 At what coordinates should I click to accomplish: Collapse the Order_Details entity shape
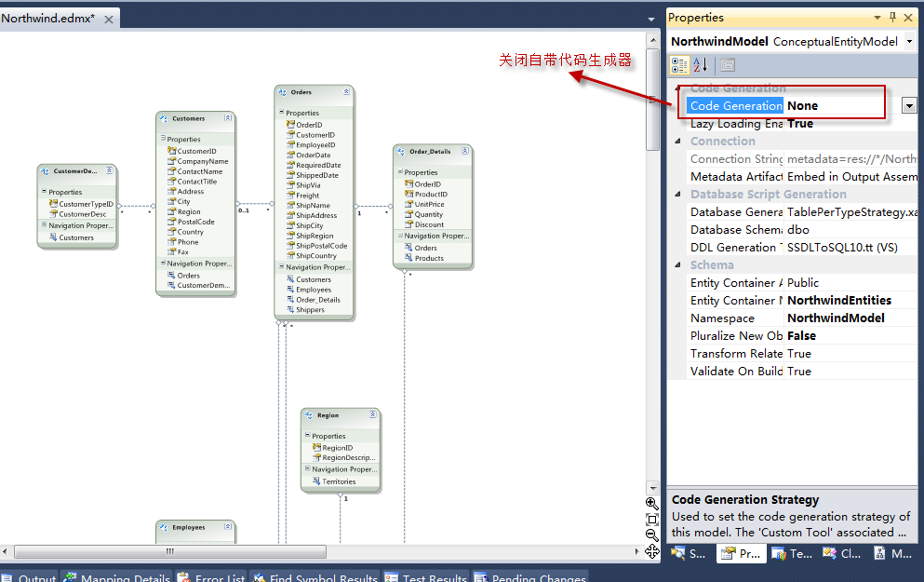tap(465, 151)
